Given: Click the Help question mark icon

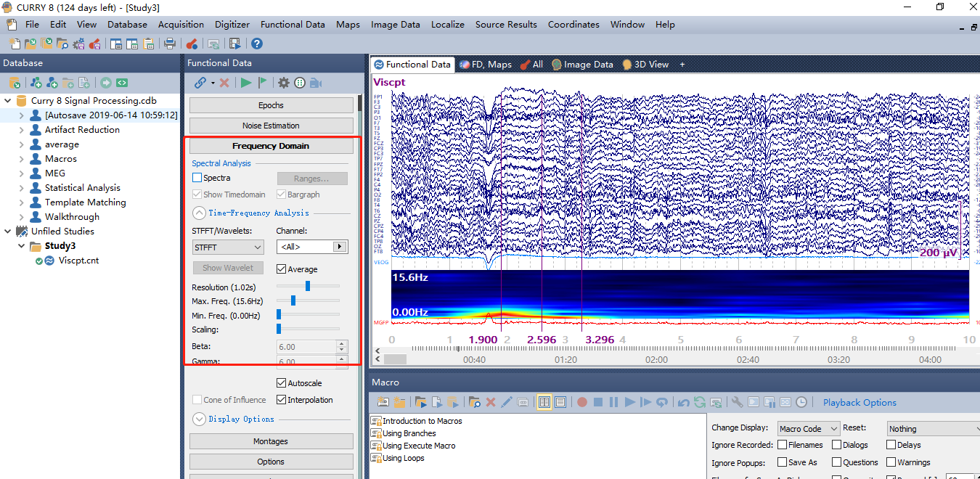Looking at the screenshot, I should pyautogui.click(x=256, y=44).
